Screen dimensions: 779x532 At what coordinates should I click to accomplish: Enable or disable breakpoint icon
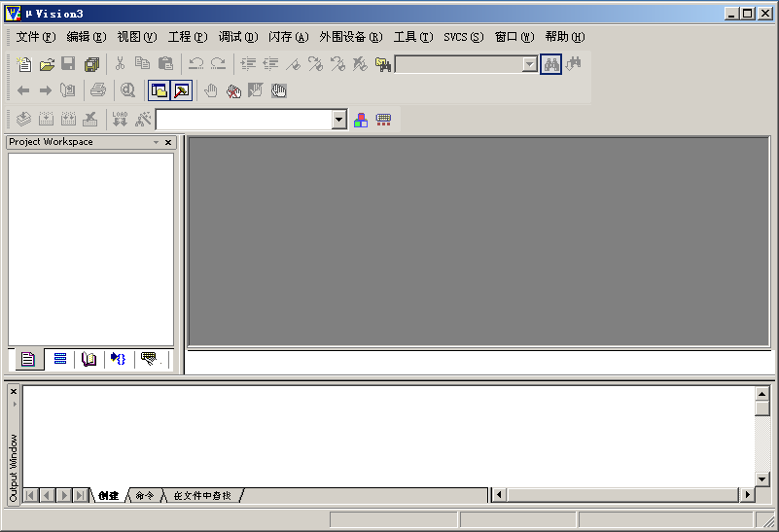pos(256,90)
